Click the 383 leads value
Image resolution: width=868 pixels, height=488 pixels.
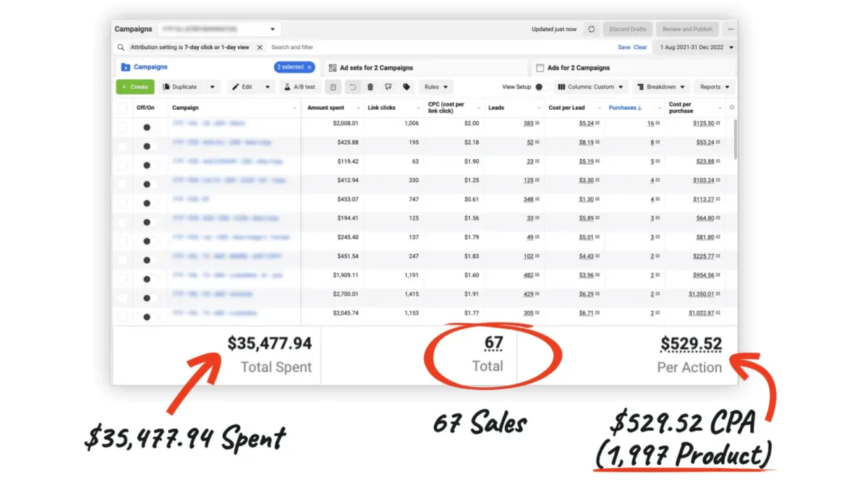pyautogui.click(x=529, y=124)
